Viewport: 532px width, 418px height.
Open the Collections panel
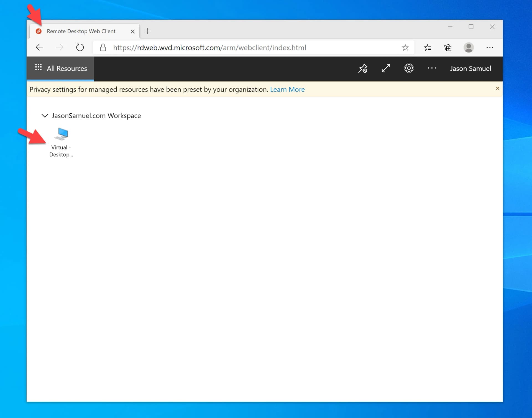click(x=448, y=48)
